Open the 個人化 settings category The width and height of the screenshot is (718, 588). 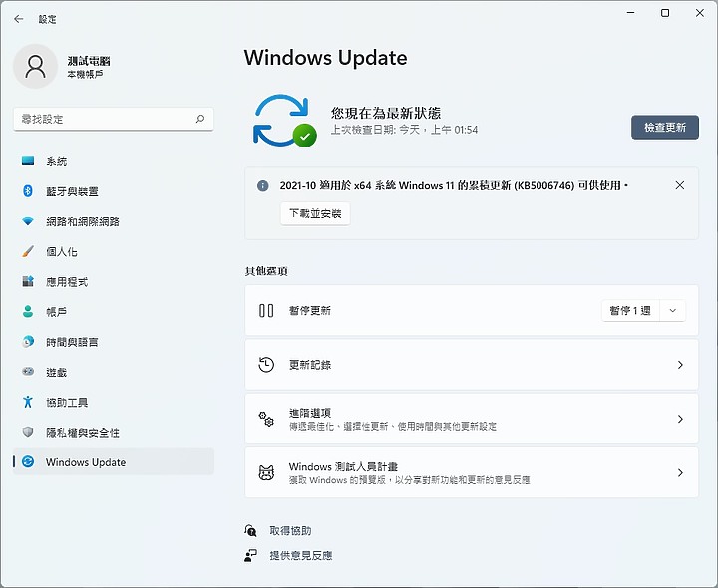point(114,251)
